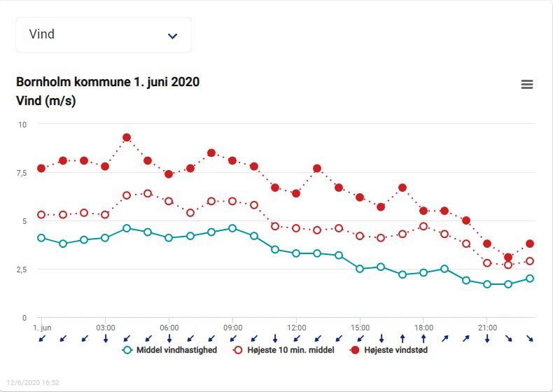
Task: Click the wind direction arrow under 18:00
Action: click(x=423, y=339)
